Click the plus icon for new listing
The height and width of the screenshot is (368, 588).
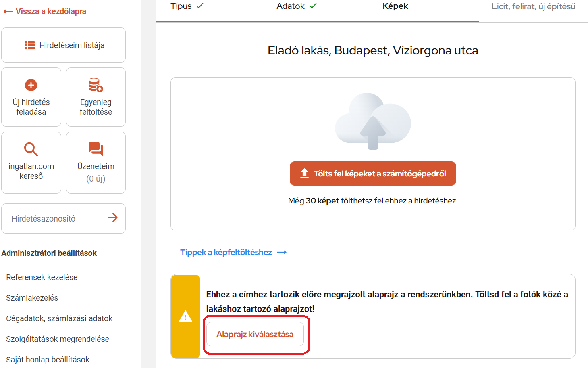coord(31,85)
